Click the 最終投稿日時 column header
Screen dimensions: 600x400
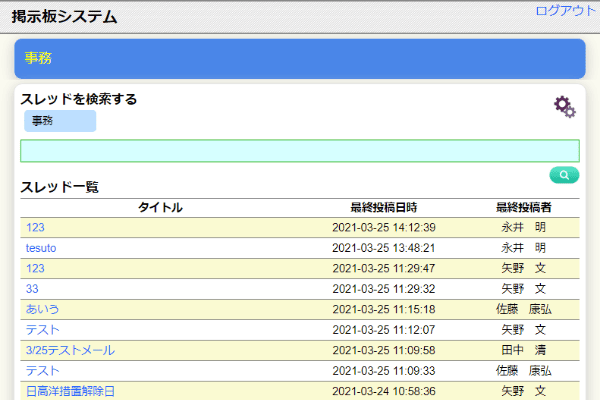383,208
